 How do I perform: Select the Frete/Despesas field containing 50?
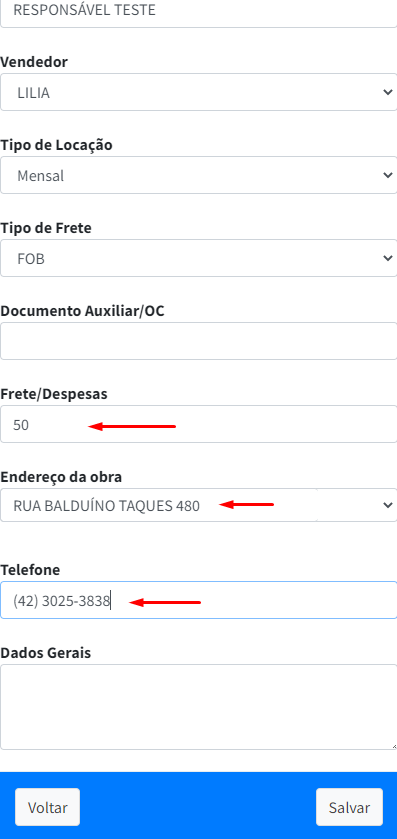pos(198,424)
